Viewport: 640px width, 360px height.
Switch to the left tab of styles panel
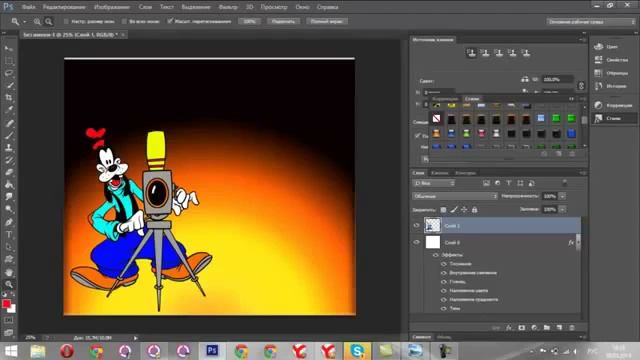[x=445, y=99]
